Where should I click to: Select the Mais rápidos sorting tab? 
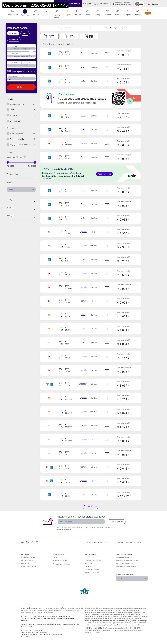point(89,36)
